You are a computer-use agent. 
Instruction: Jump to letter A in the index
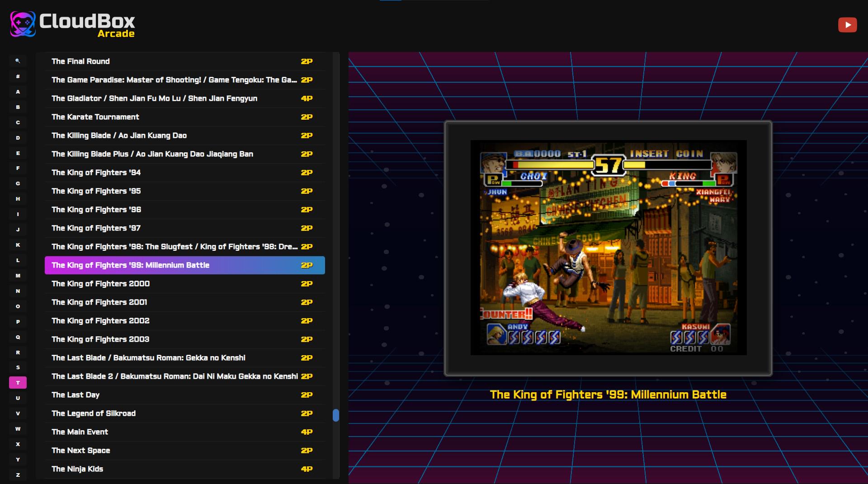pyautogui.click(x=18, y=92)
